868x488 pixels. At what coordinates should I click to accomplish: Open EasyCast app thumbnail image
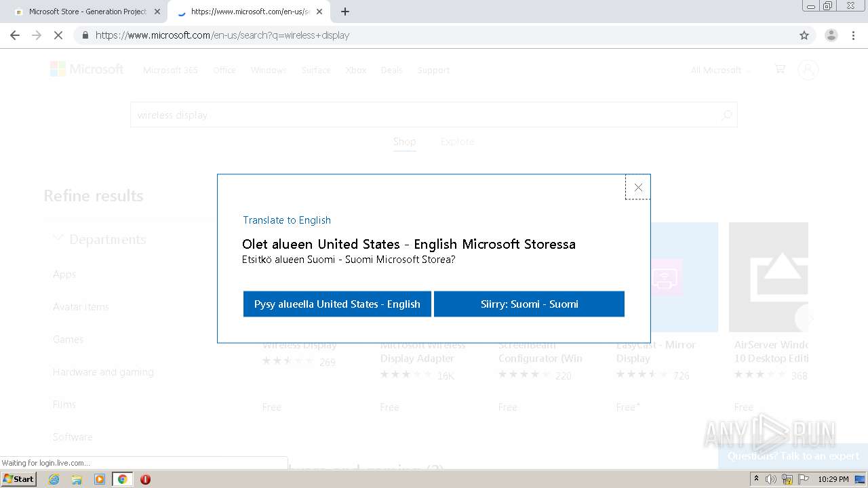pos(684,277)
